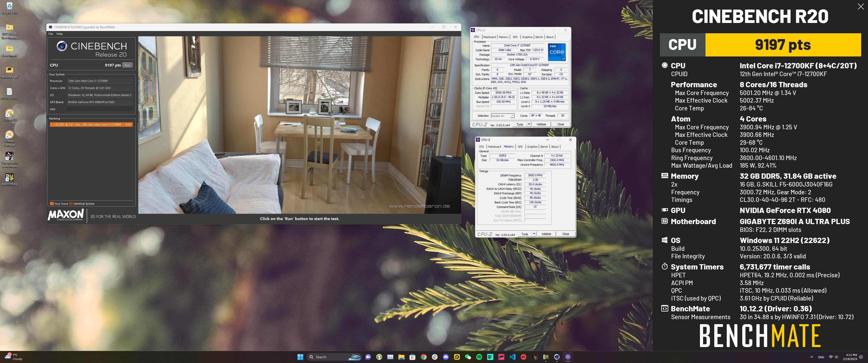Launch the Superposition Benchmark shortcut

click(9, 160)
